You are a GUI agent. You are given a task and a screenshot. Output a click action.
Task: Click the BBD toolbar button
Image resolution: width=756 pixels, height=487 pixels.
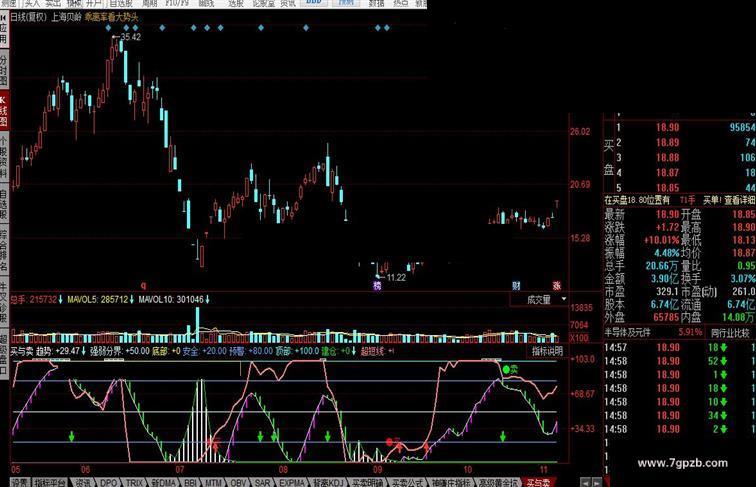tap(314, 3)
